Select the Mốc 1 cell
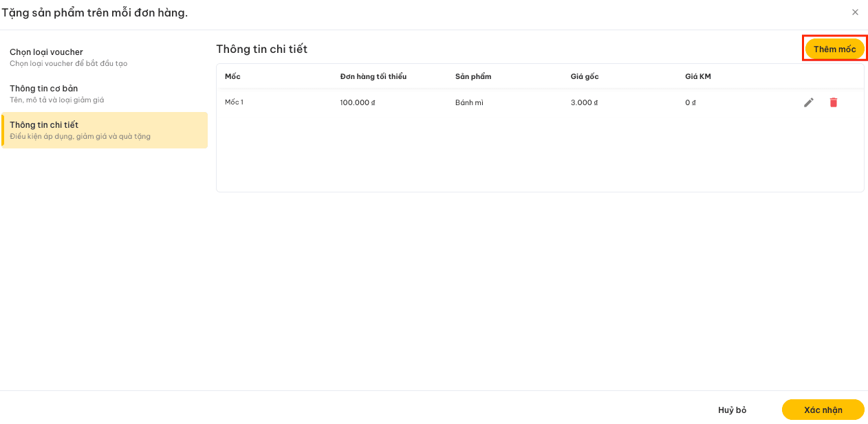The height and width of the screenshot is (424, 868). coord(234,102)
